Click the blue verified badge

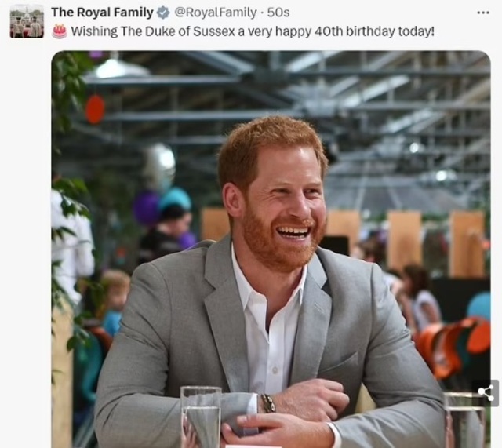click(163, 13)
